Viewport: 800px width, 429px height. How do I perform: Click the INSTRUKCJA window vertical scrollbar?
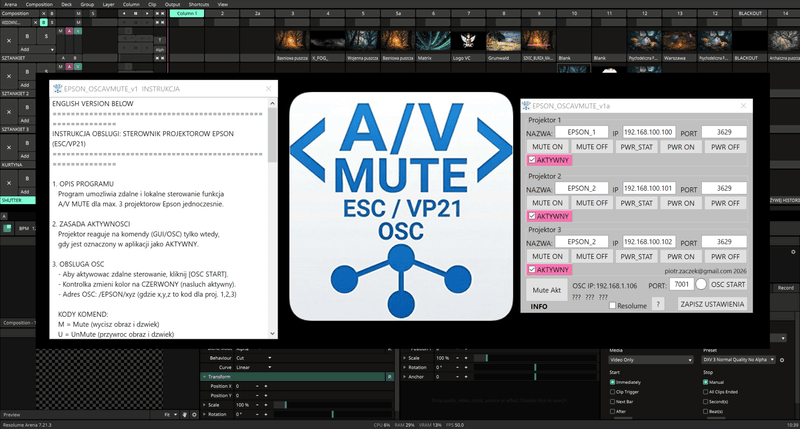pos(272,218)
